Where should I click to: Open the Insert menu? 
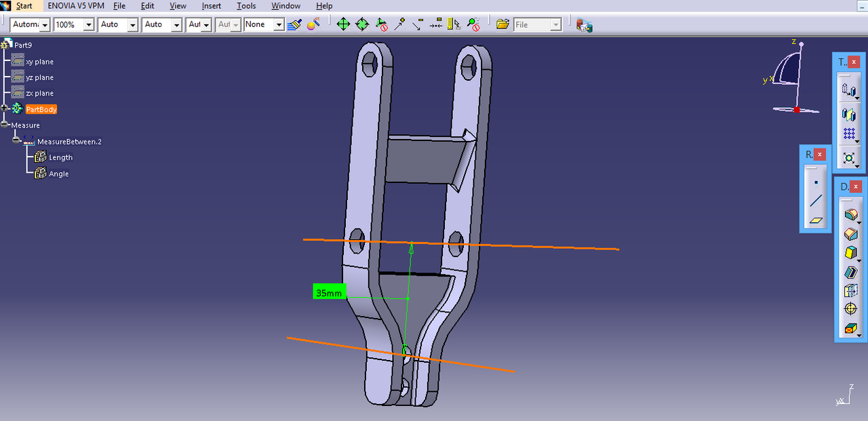tap(212, 5)
